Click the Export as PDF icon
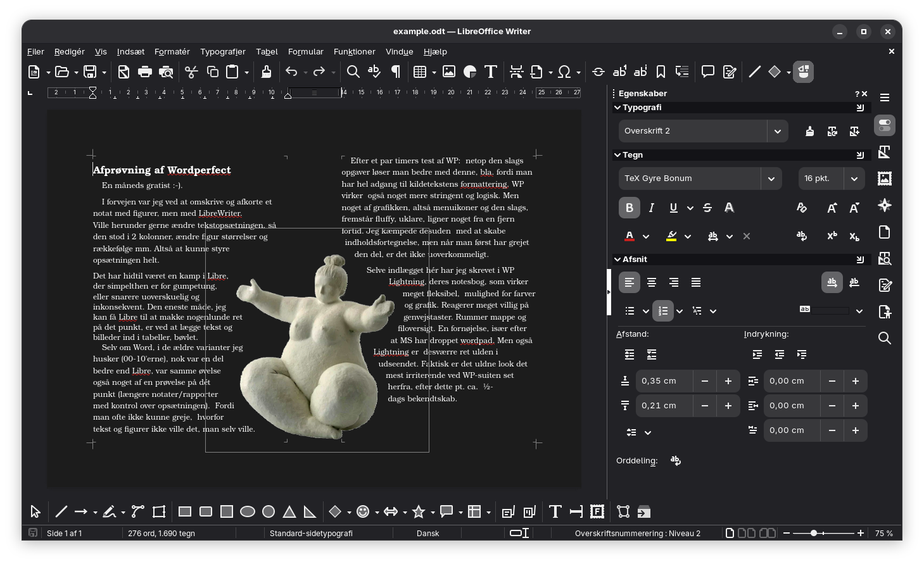Screen dimensions: 924x564 click(123, 72)
